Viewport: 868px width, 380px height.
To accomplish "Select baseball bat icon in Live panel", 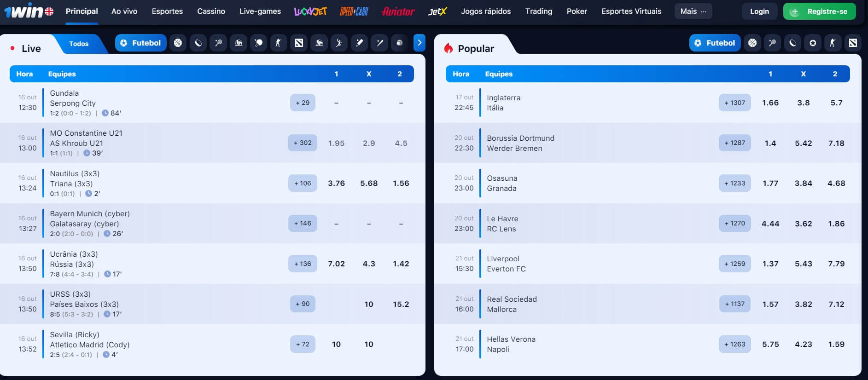I will (379, 43).
